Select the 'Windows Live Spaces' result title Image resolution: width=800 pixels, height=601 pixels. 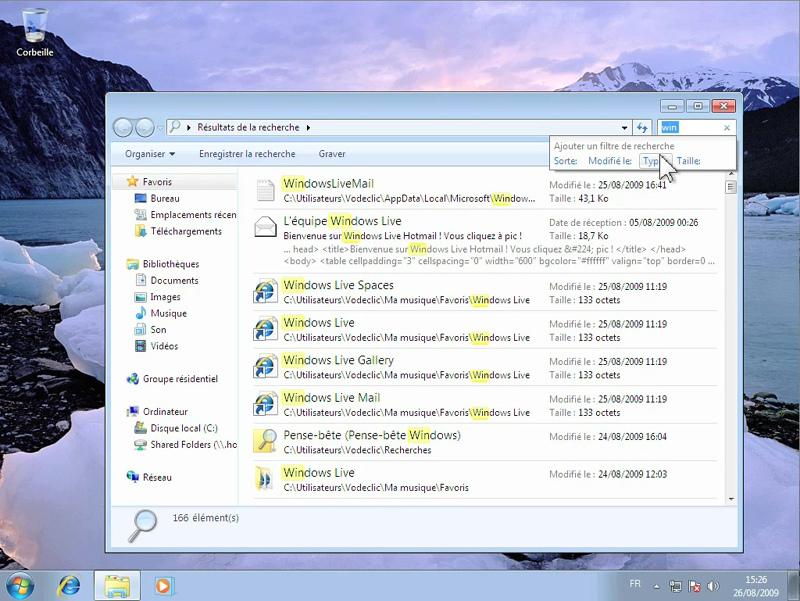point(338,285)
